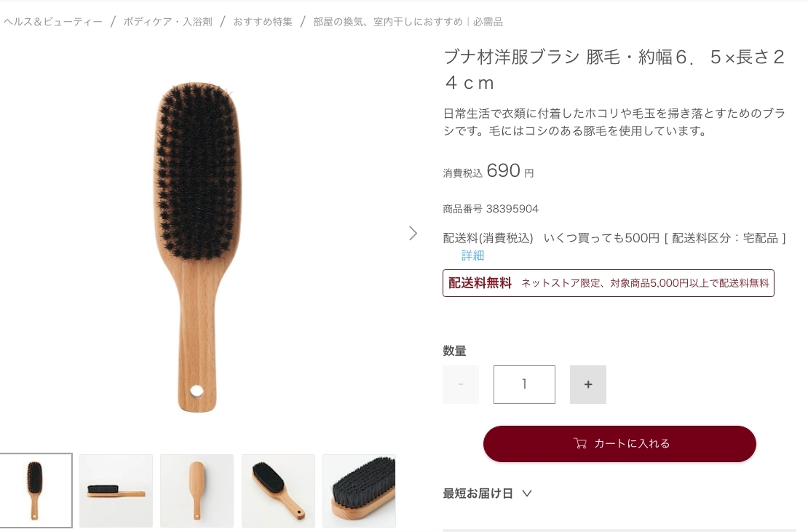The image size is (808, 532).
Task: Select the first front-view brush thumbnail
Action: tap(36, 491)
